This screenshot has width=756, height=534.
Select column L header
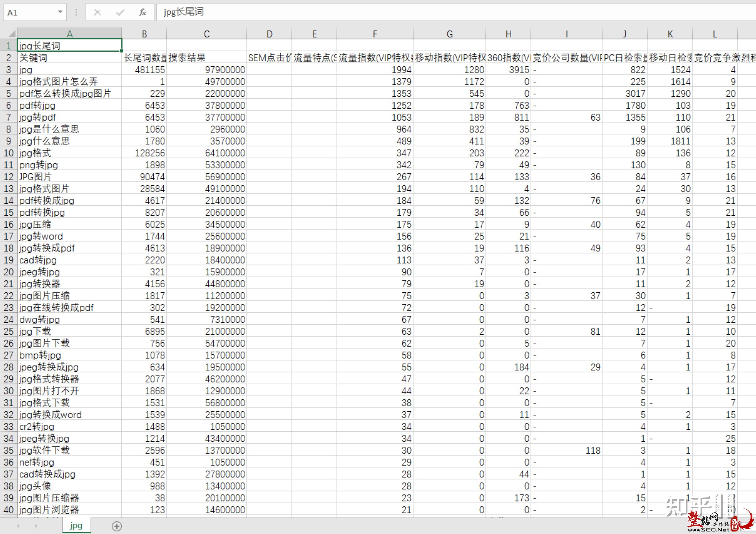(x=715, y=33)
